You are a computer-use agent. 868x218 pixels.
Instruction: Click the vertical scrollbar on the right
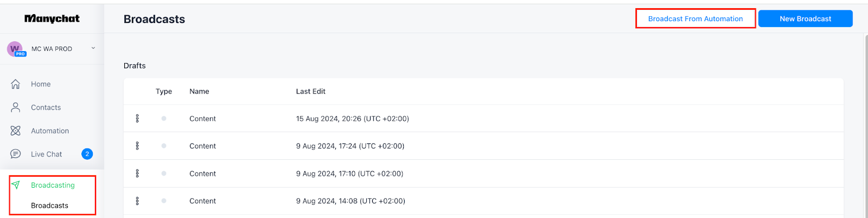click(865, 125)
